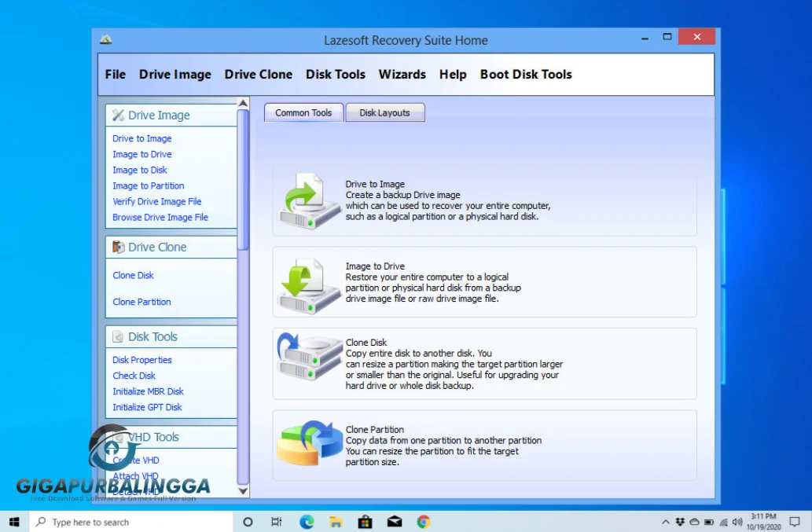Screen dimensions: 812x532
Task: Open the Help menu
Action: (x=453, y=75)
